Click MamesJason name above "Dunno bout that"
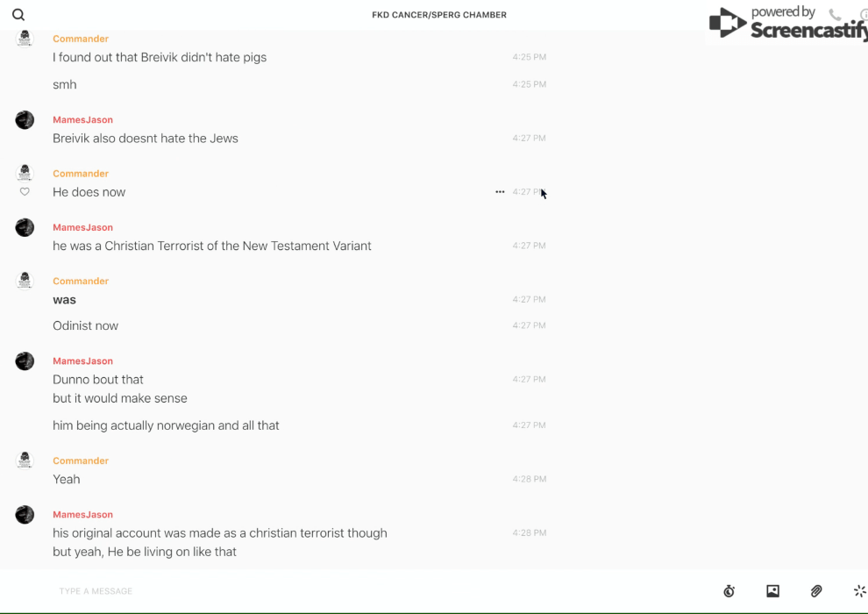 point(82,361)
